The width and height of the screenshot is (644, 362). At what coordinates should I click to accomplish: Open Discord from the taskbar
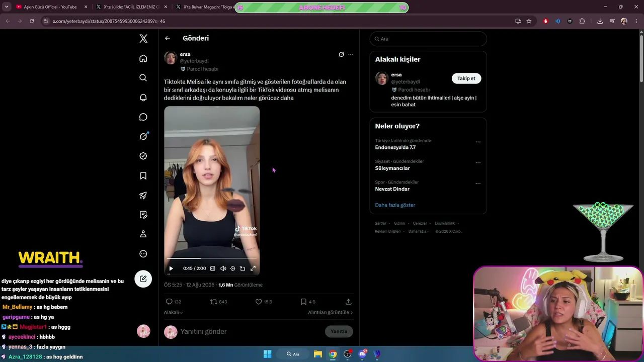pos(362,354)
